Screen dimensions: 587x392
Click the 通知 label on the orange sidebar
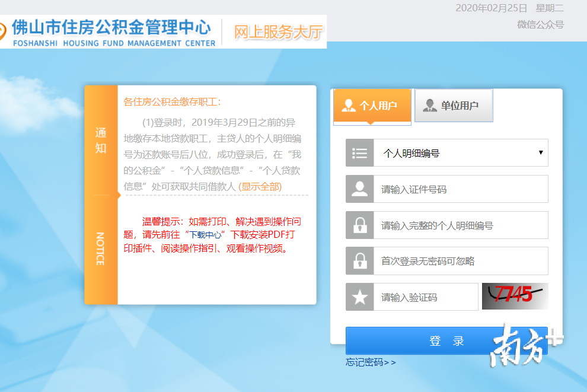pyautogui.click(x=101, y=141)
